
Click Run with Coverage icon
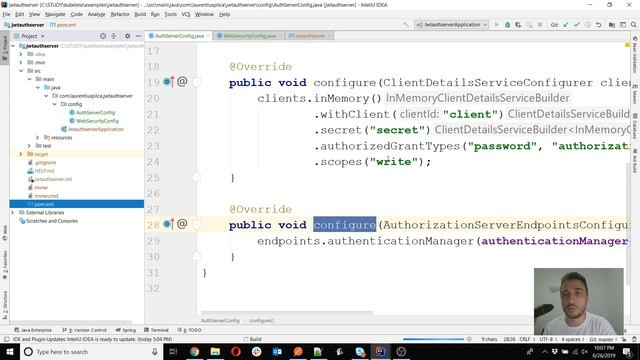tap(518, 25)
